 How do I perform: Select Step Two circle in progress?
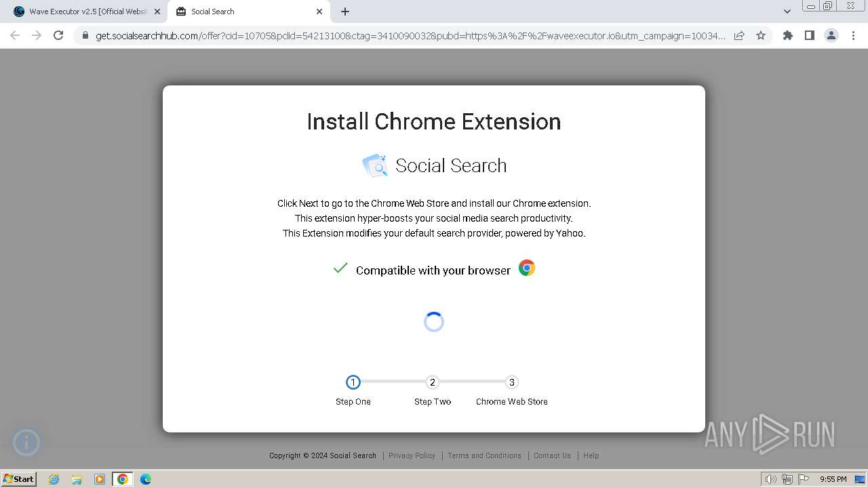(x=433, y=382)
